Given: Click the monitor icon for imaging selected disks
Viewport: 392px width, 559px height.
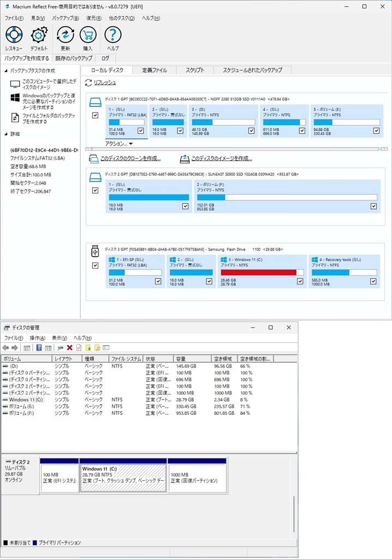Looking at the screenshot, I should 15,84.
